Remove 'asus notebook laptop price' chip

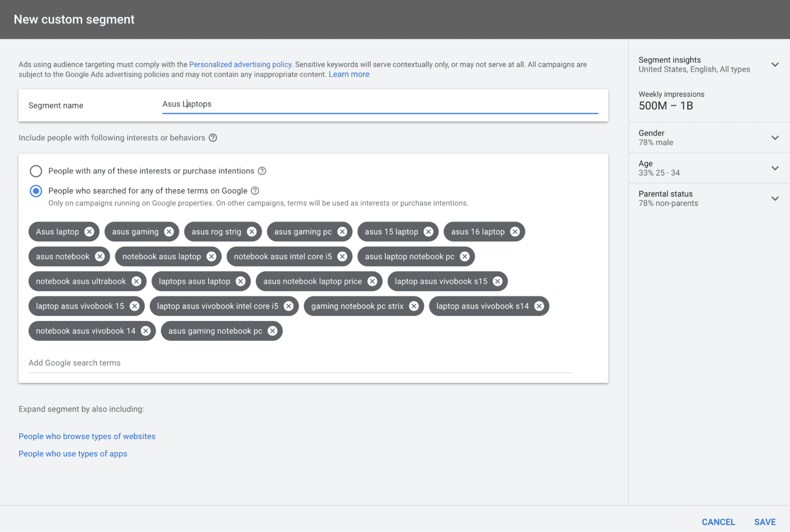tap(372, 281)
